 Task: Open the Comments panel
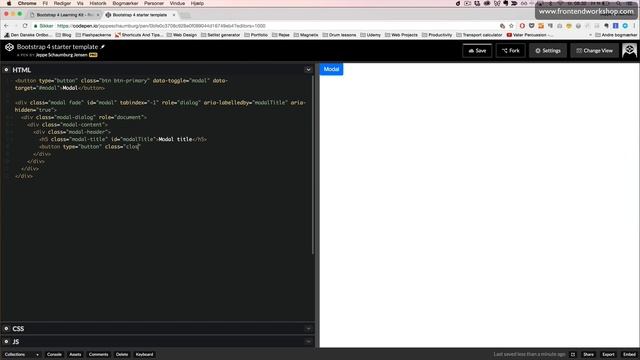point(98,354)
